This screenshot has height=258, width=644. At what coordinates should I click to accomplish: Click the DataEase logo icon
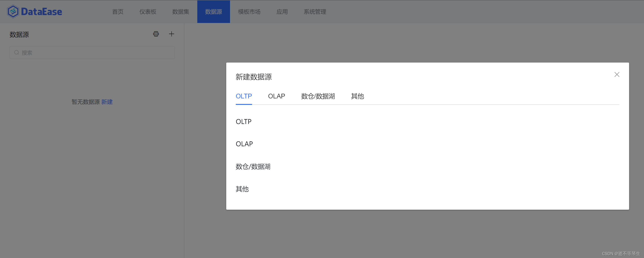point(13,12)
